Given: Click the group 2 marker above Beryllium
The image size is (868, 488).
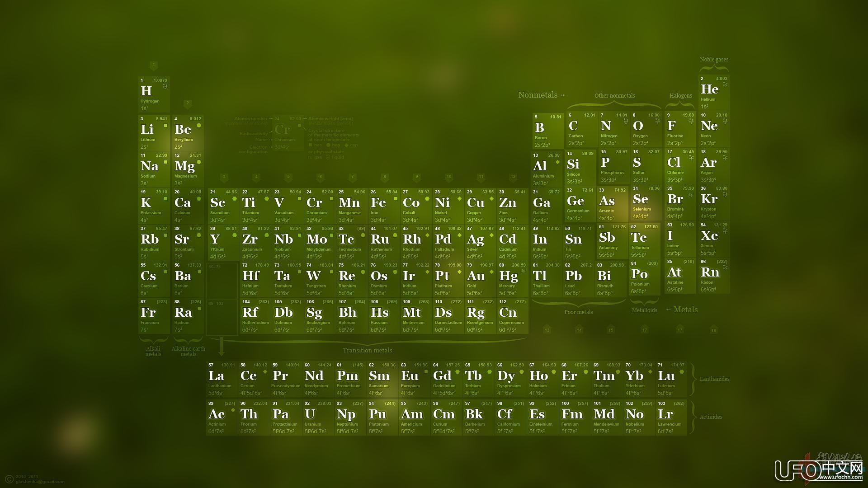Looking at the screenshot, I should (188, 103).
